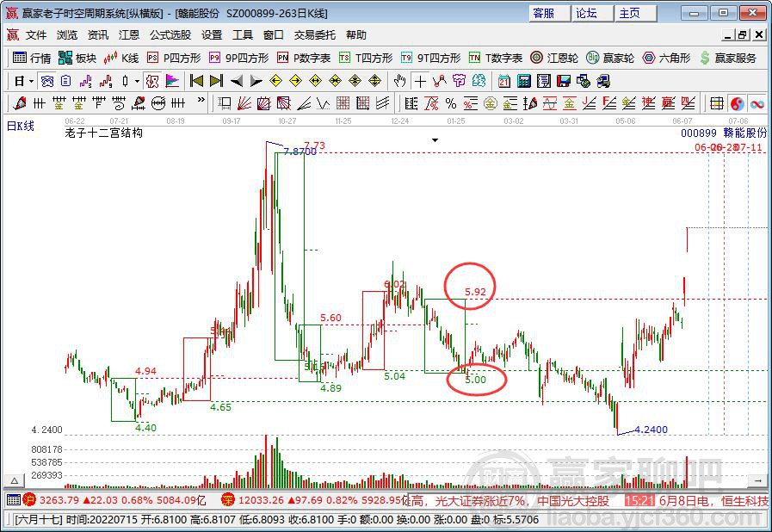This screenshot has width=772, height=532.
Task: Open the 交易委托 menu
Action: coord(315,35)
